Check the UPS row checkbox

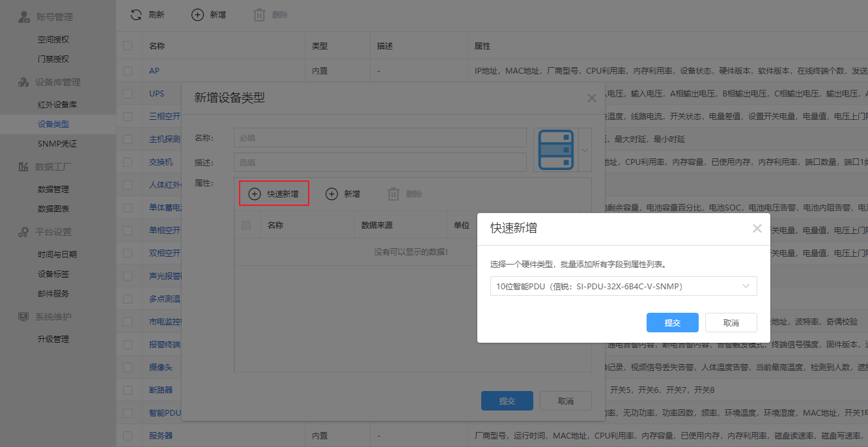click(x=128, y=93)
